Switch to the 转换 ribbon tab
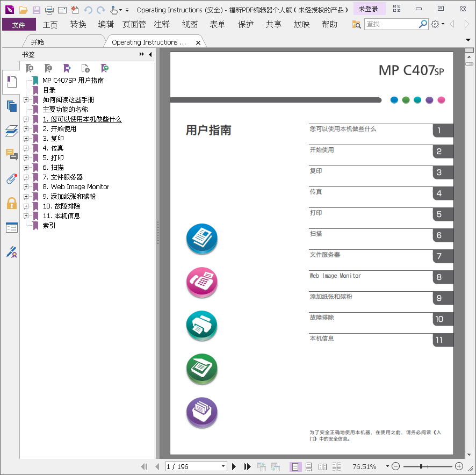 coord(78,25)
